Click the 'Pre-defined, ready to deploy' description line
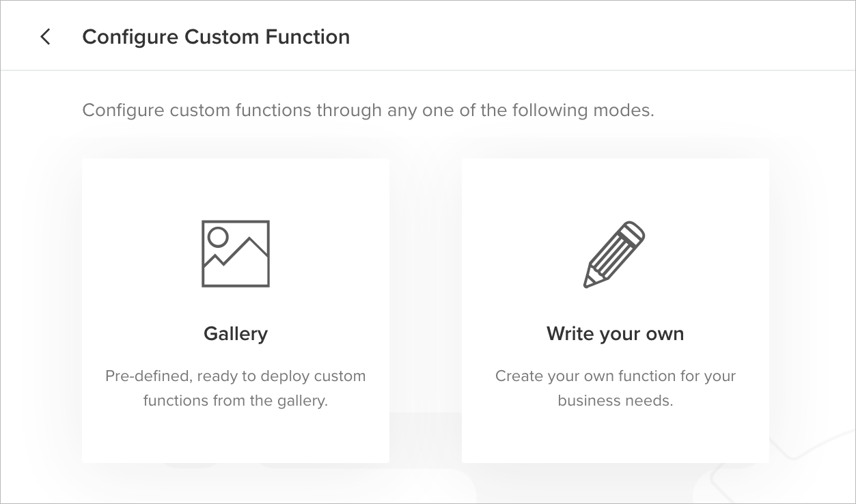Viewport: 856px width, 504px height. pos(236,376)
